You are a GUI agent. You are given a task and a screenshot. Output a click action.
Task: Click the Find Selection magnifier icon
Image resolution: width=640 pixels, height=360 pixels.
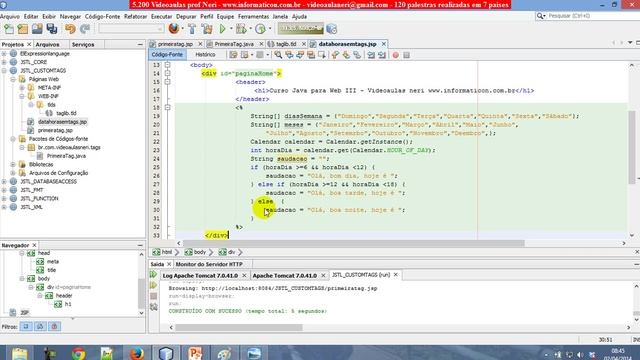(x=278, y=55)
